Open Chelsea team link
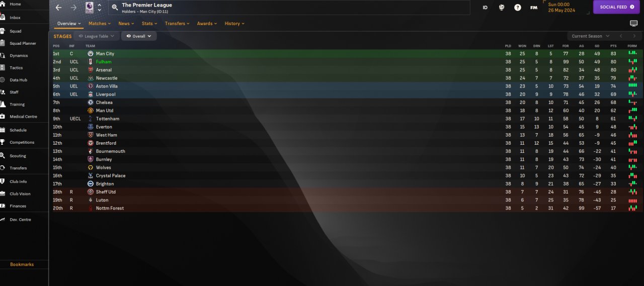Viewport: 644px width, 286px height. click(x=104, y=103)
